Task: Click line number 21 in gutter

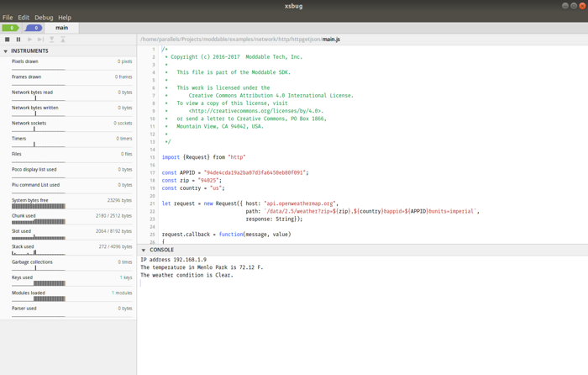Action: click(x=152, y=203)
